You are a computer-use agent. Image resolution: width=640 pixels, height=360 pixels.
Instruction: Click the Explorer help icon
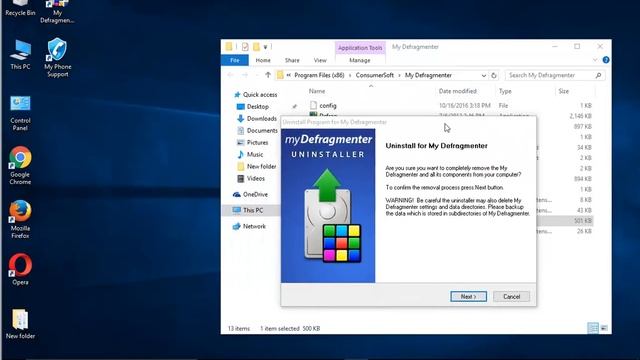click(x=606, y=60)
